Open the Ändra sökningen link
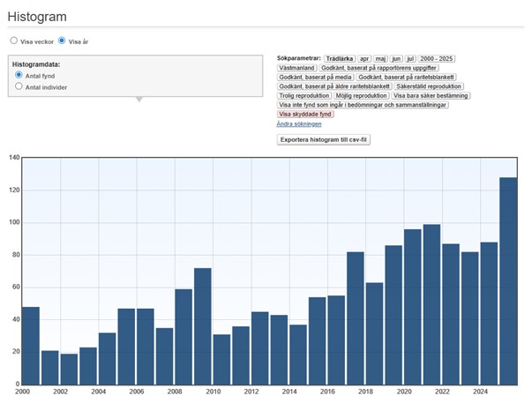This screenshot has height=403, width=532. tap(299, 123)
